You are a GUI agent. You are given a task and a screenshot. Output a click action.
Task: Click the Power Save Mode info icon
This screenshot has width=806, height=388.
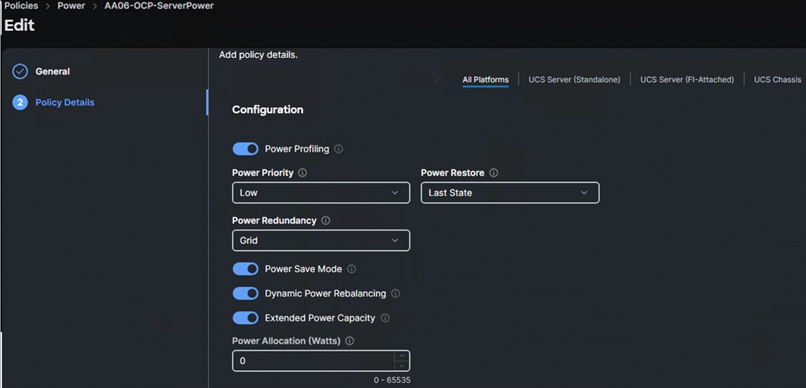coord(351,269)
